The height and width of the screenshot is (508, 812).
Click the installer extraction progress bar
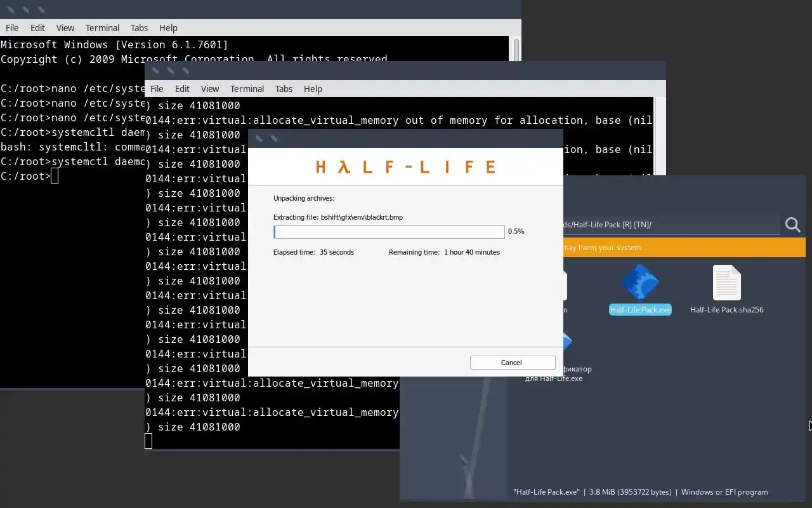point(389,232)
